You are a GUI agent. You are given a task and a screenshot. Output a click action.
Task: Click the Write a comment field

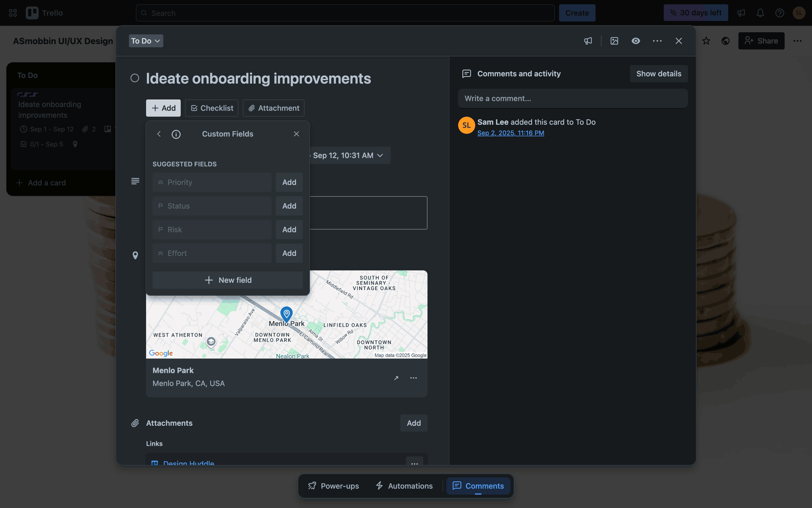[573, 98]
